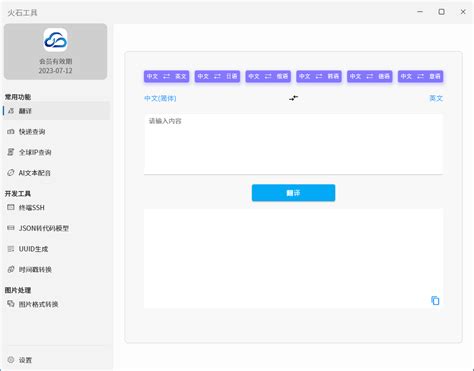Viewport: 474px width, 371px height.
Task: Open the 全球IP查询 tool
Action: (56, 152)
